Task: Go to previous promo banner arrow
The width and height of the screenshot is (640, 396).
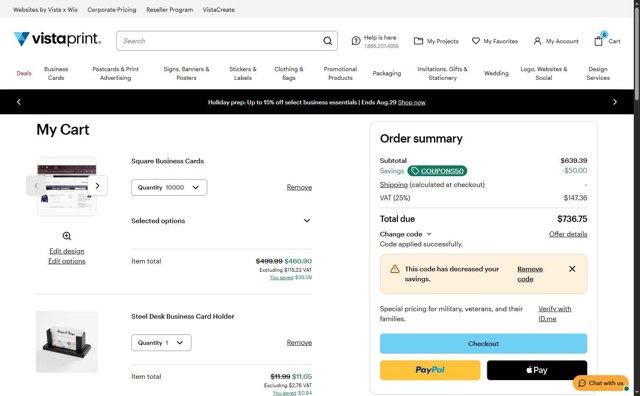Action: click(19, 102)
